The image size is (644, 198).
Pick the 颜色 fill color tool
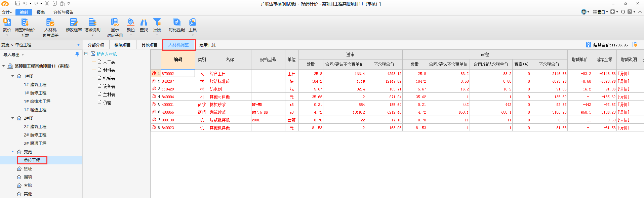tap(131, 23)
